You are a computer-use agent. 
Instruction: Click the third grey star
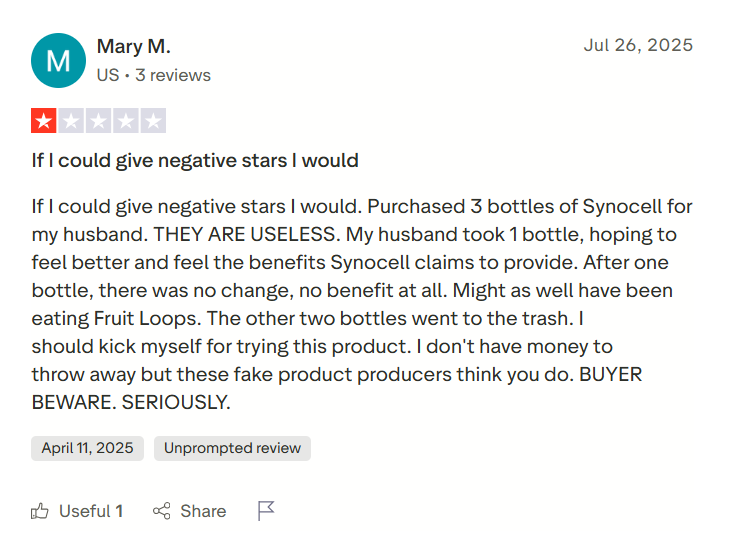[x=98, y=122]
